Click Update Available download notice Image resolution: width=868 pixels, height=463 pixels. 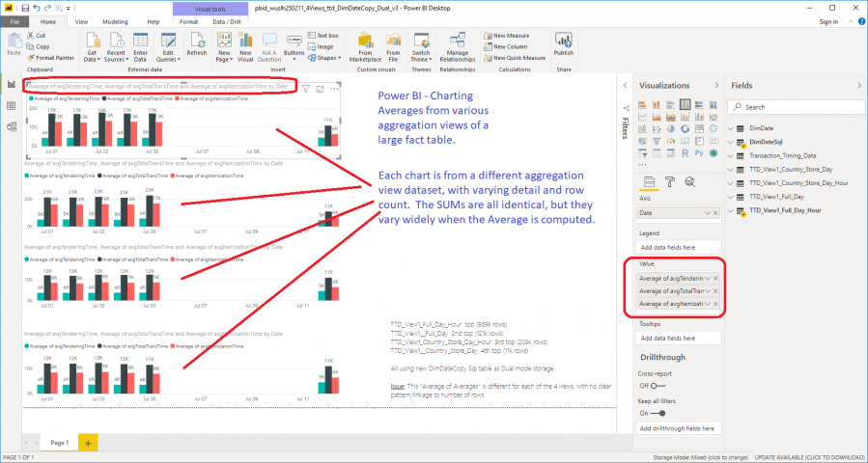coord(811,457)
